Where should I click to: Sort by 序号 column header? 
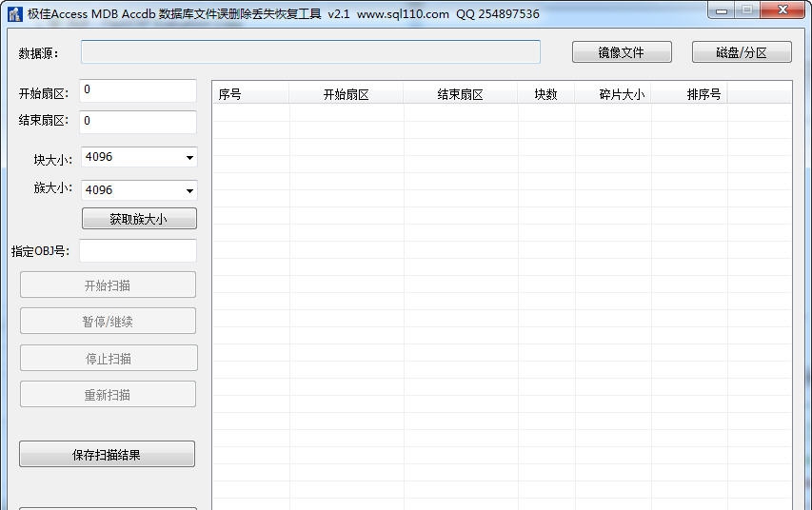pyautogui.click(x=250, y=94)
